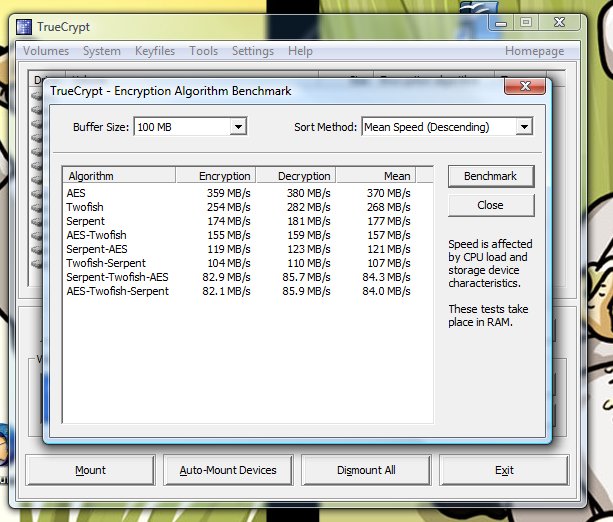Minimize the main TrueCrypt window
Image resolution: width=613 pixels, height=522 pixels.
501,23
